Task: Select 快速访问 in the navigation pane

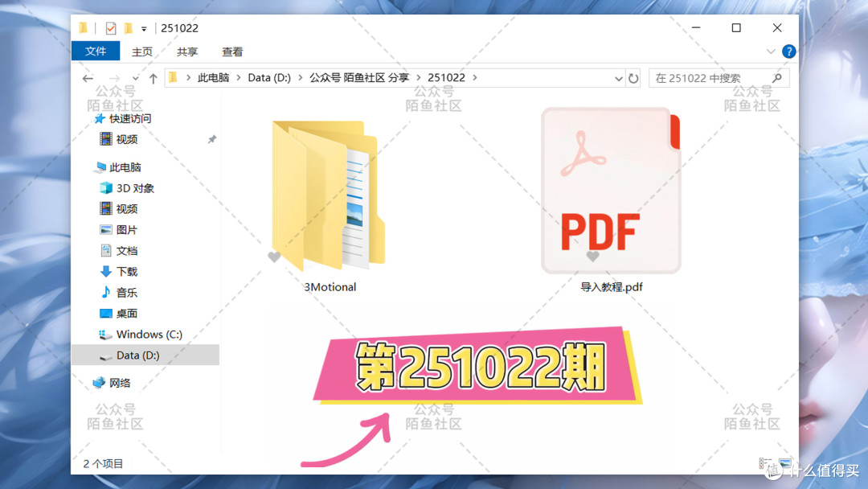Action: click(x=129, y=118)
